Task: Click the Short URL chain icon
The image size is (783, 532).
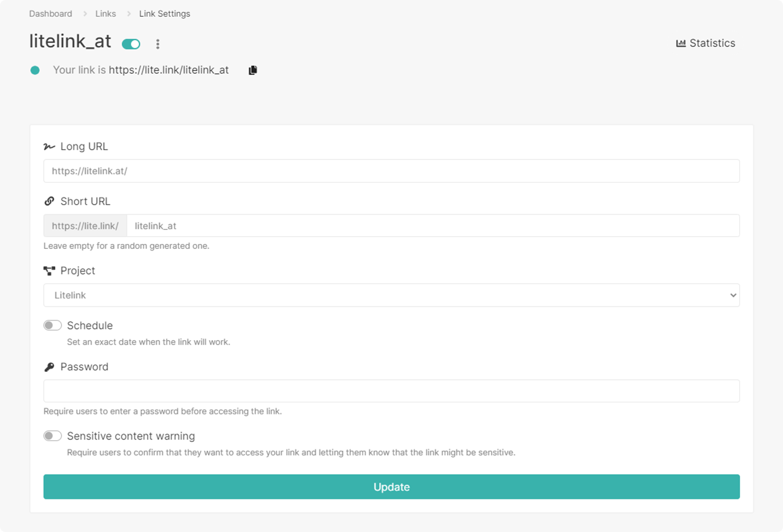Action: click(49, 201)
